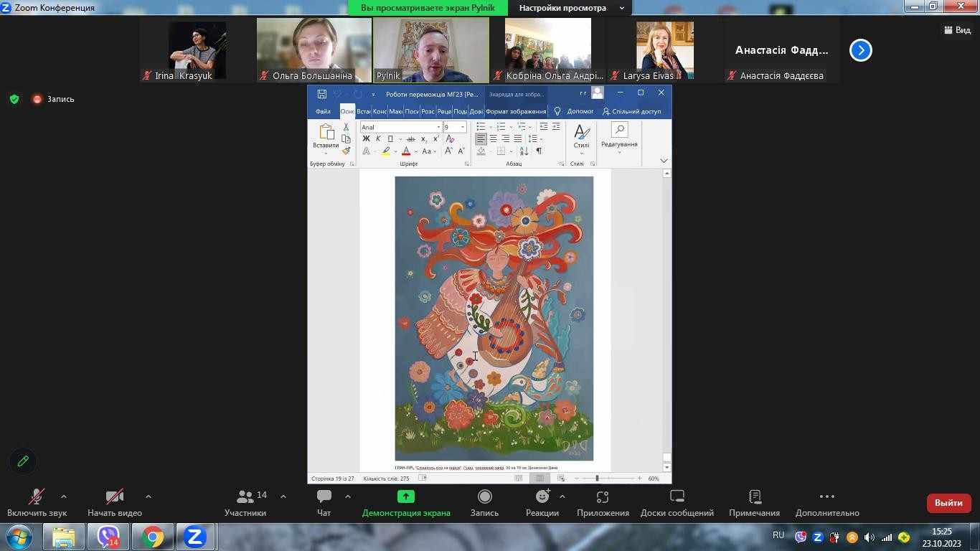
Task: Apply red font color button
Action: [406, 151]
